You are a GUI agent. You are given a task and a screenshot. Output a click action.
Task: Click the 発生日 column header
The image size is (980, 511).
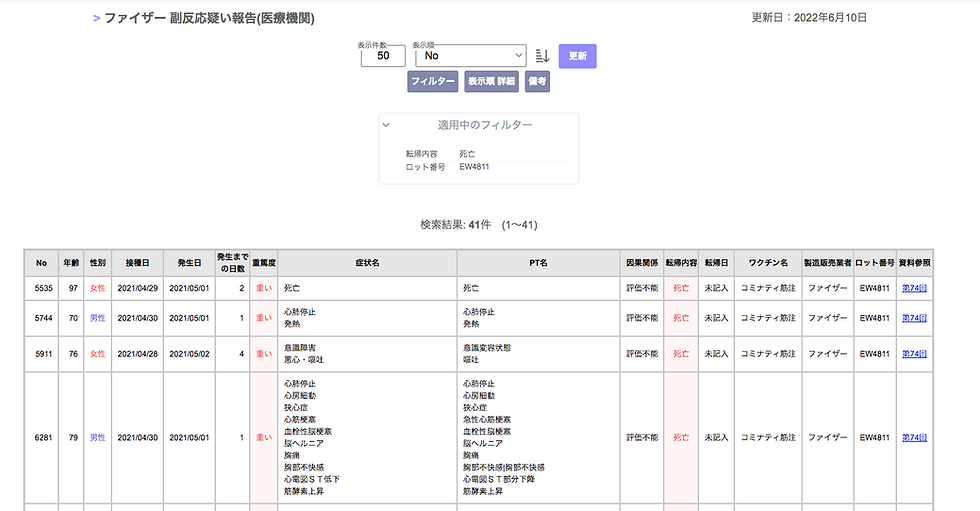click(x=189, y=263)
